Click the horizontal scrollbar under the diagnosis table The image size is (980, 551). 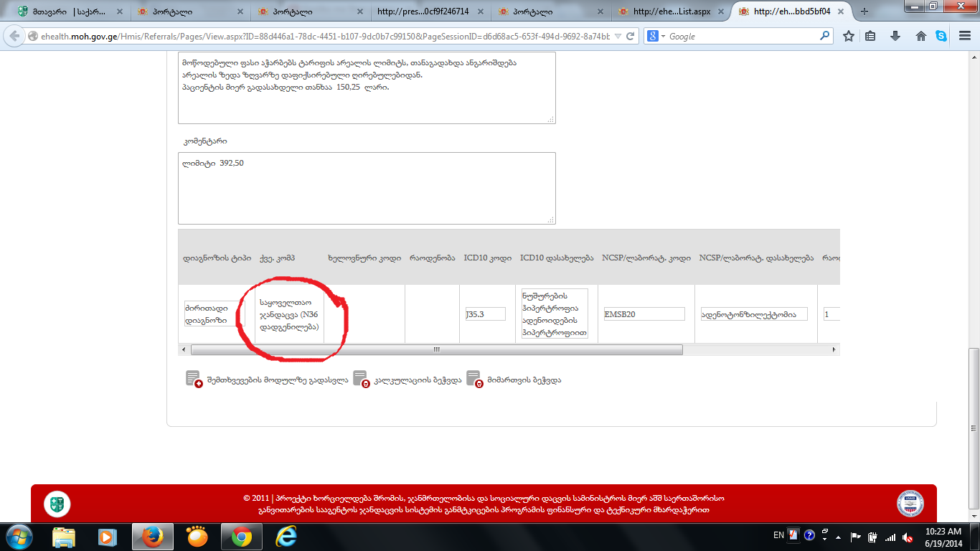[x=436, y=349]
